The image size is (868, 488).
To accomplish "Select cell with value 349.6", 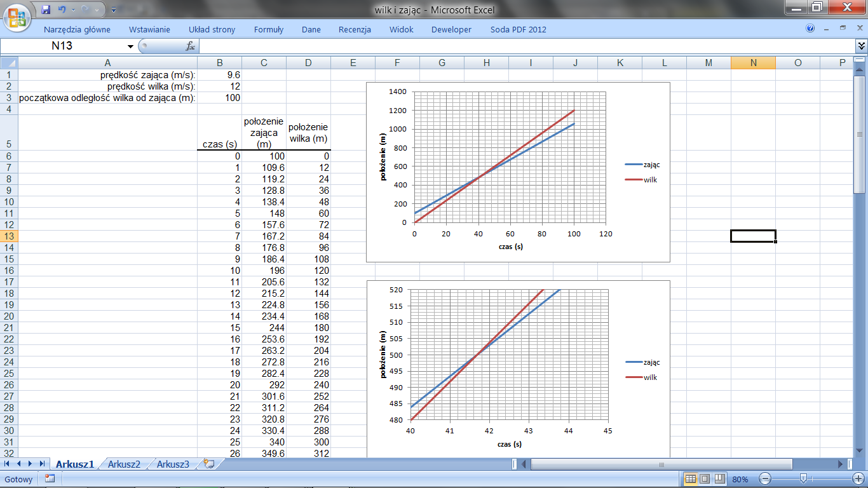I will (x=264, y=453).
